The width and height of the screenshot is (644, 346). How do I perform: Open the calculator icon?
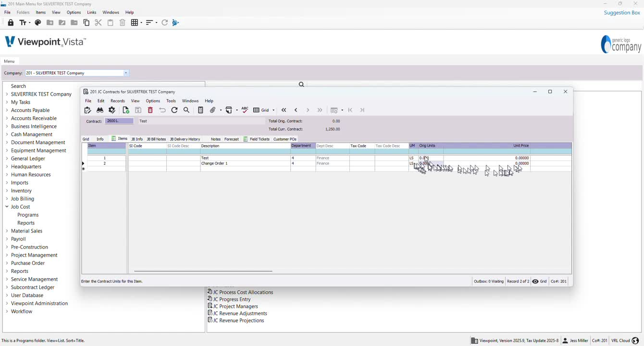[x=200, y=110]
